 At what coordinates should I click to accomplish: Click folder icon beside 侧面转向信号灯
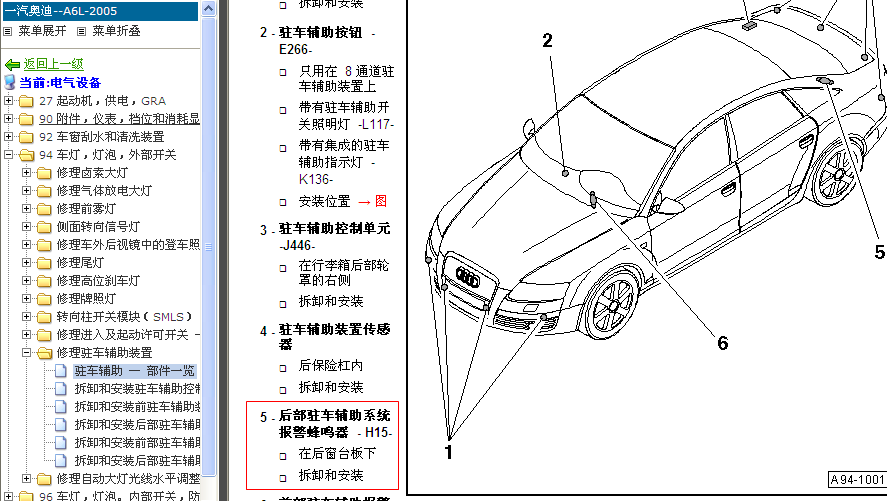(44, 227)
